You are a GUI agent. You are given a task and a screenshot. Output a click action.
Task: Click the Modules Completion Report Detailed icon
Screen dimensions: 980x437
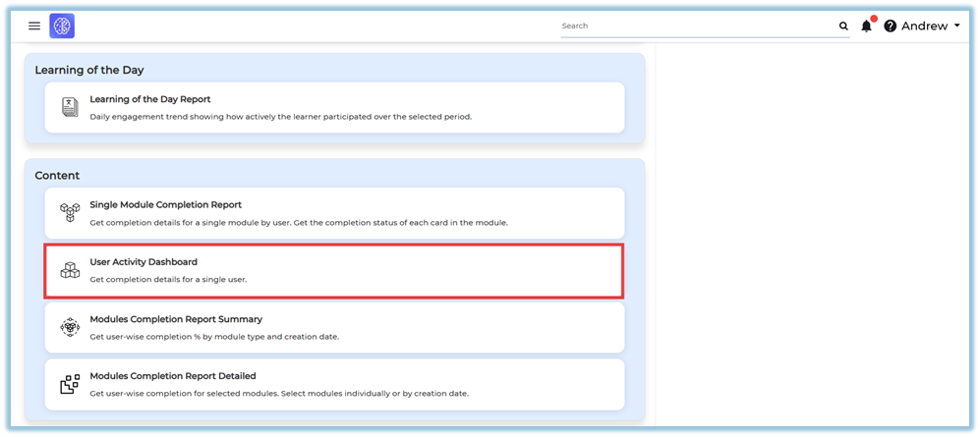(x=70, y=384)
